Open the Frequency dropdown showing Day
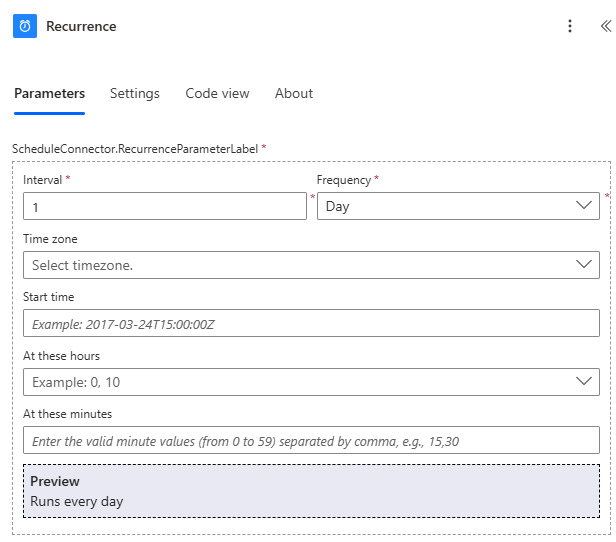 pos(445,207)
